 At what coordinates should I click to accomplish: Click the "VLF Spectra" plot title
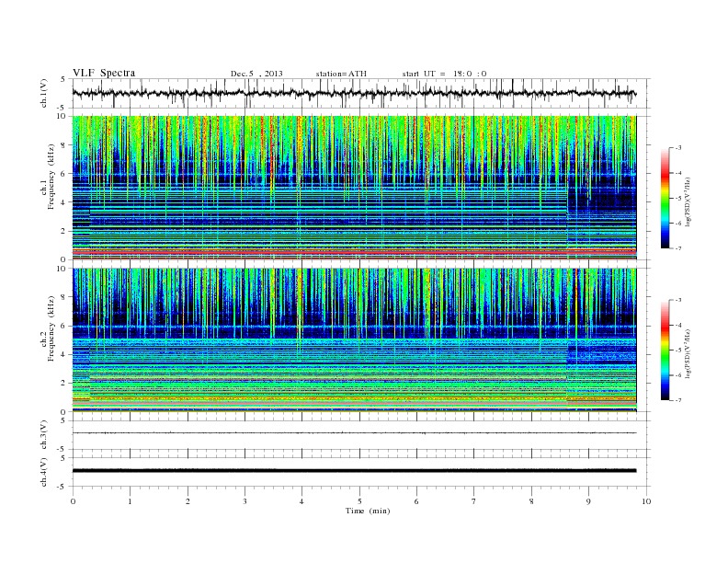coord(104,73)
